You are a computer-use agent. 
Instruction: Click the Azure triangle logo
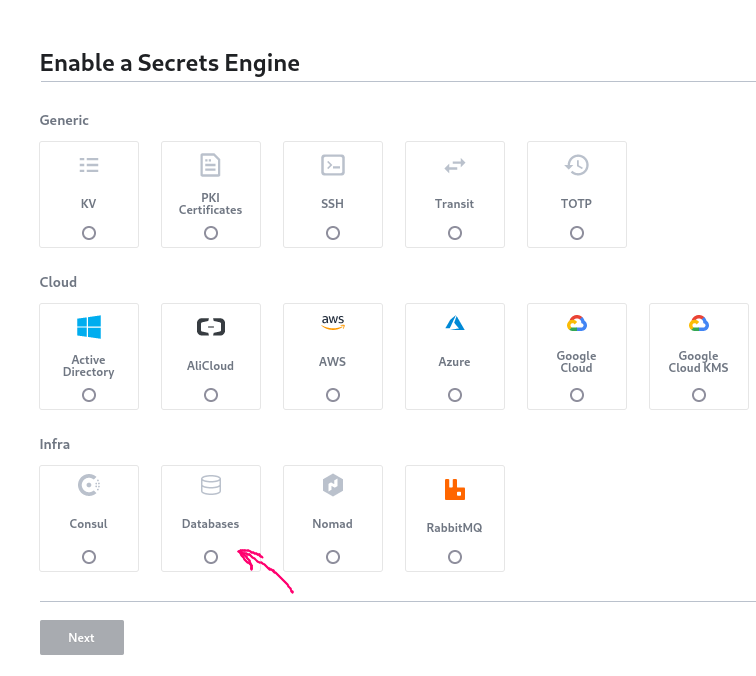pyautogui.click(x=455, y=323)
